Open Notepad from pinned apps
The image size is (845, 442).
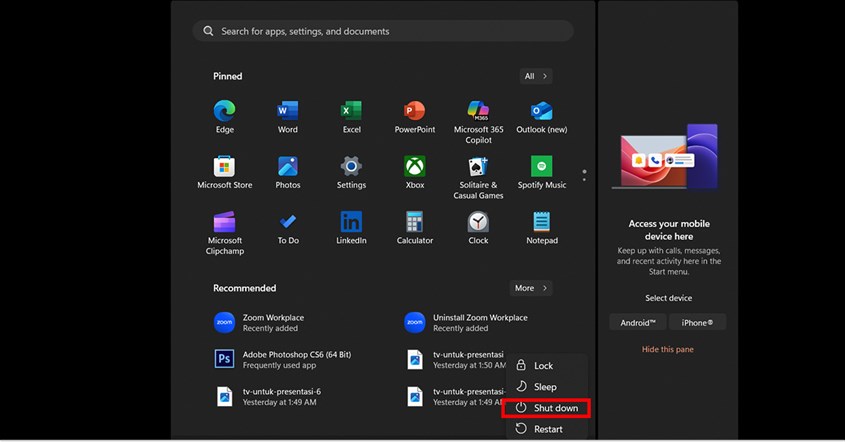pyautogui.click(x=542, y=228)
